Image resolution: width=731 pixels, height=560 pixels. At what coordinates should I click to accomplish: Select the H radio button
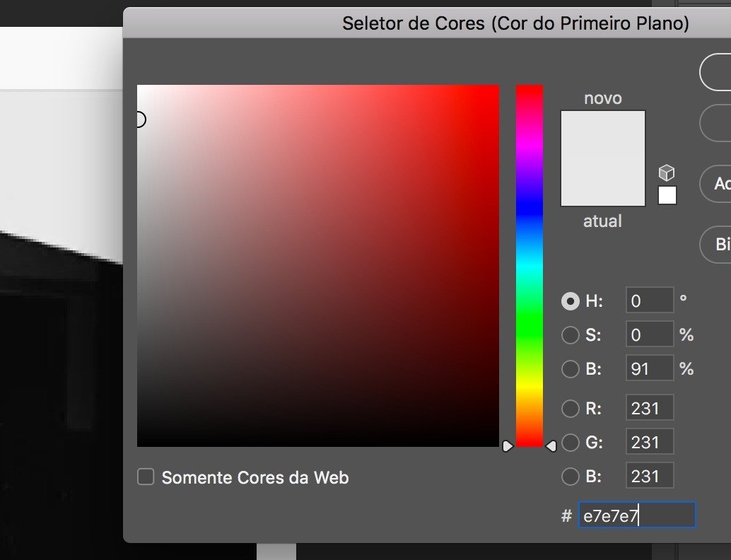pos(571,301)
